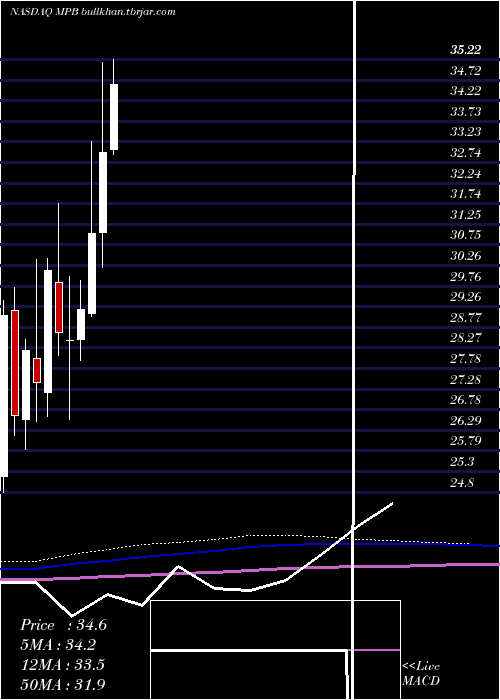Image resolution: width=500 pixels, height=700 pixels.
Task: Select the red candlestick near 29.26
Action: click(x=59, y=307)
